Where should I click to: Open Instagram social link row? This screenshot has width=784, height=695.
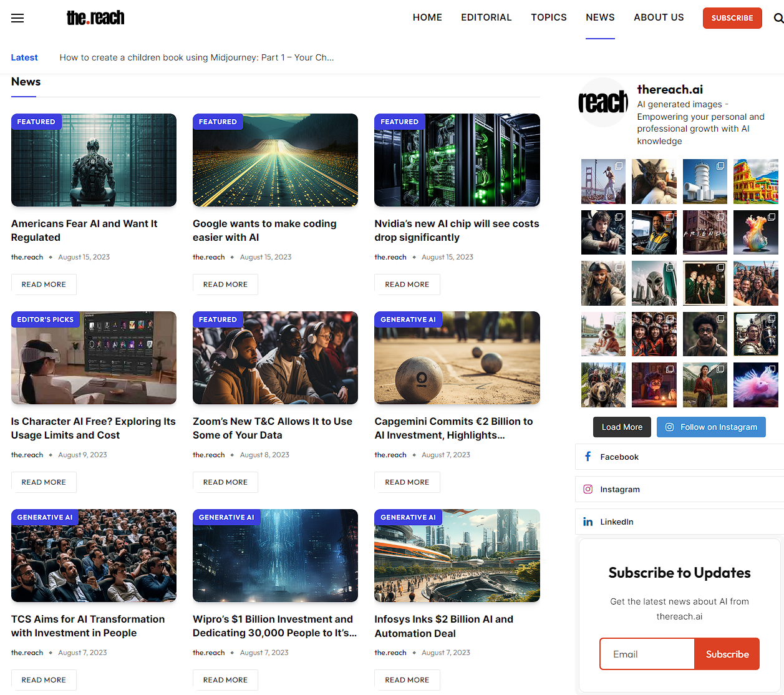coord(679,489)
